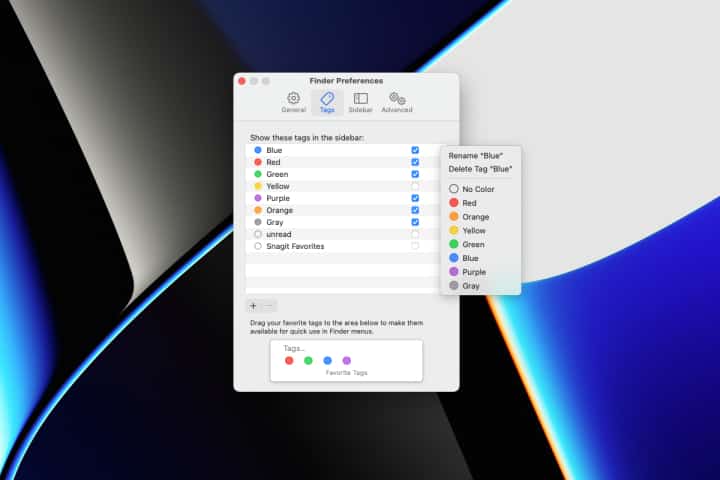
Task: Open the Advanced preferences tab
Action: click(397, 102)
